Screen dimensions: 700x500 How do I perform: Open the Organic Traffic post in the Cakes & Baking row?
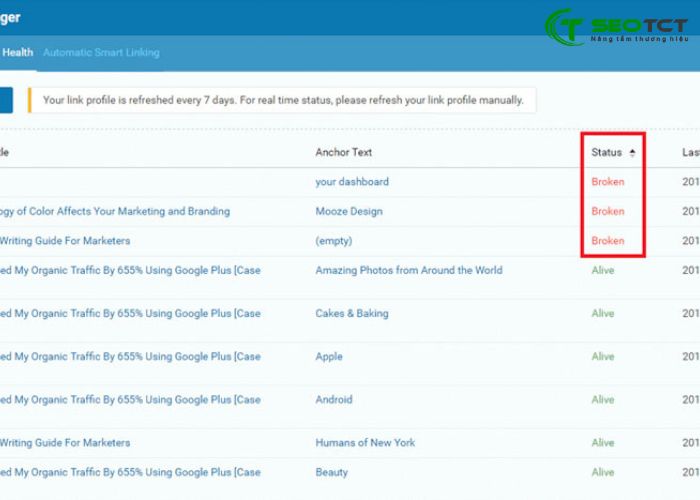tap(130, 313)
